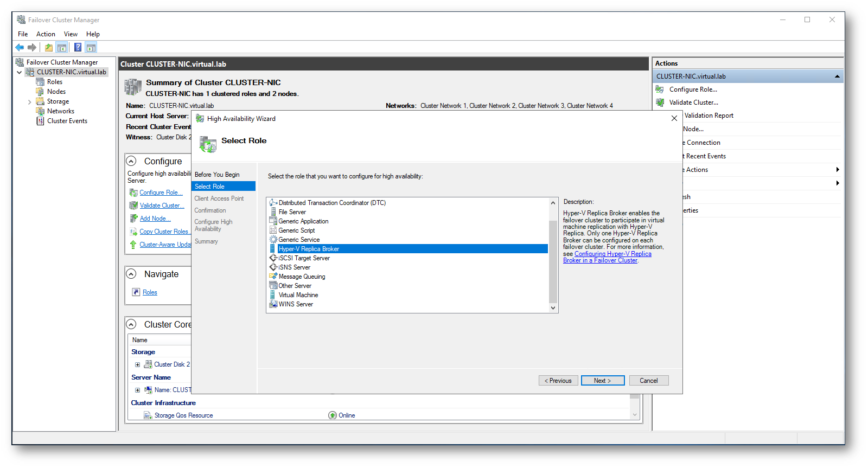Click the Storage folder icon in the tree
This screenshot has width=868, height=468.
(40, 101)
